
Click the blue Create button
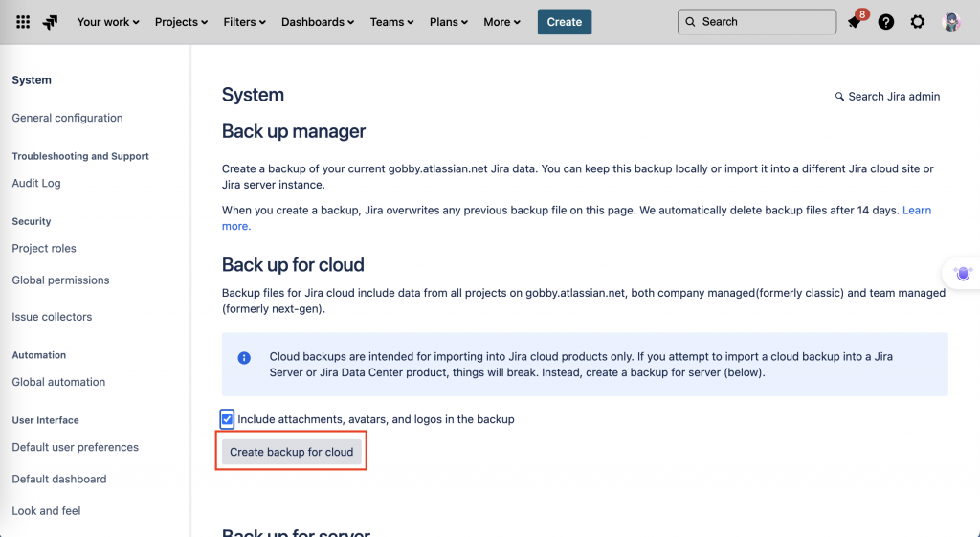coord(565,22)
